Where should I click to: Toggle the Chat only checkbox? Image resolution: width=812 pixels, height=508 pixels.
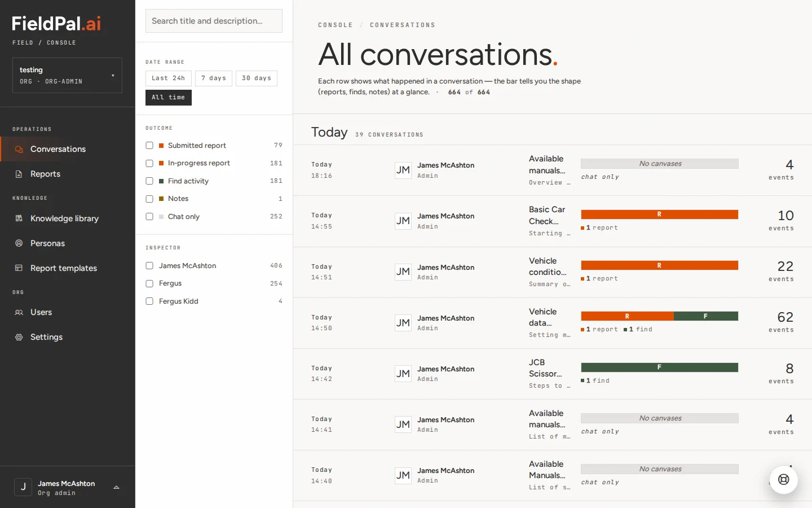point(149,217)
